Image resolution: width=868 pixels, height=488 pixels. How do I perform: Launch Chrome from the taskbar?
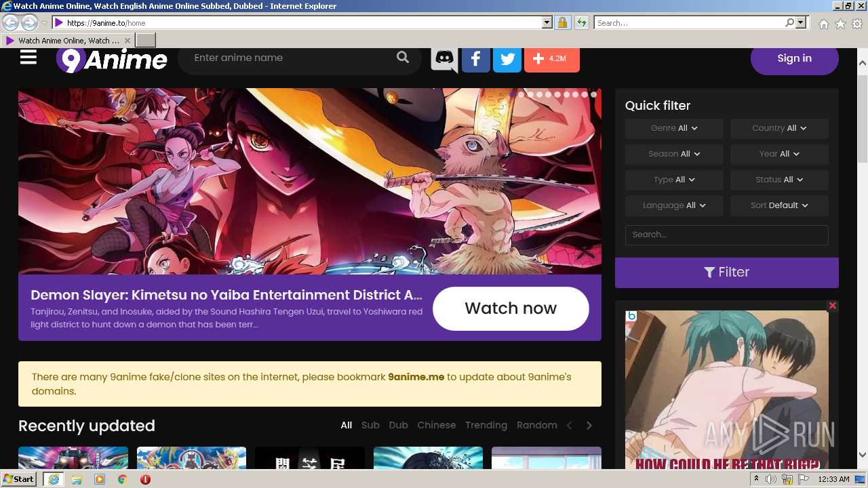[123, 479]
